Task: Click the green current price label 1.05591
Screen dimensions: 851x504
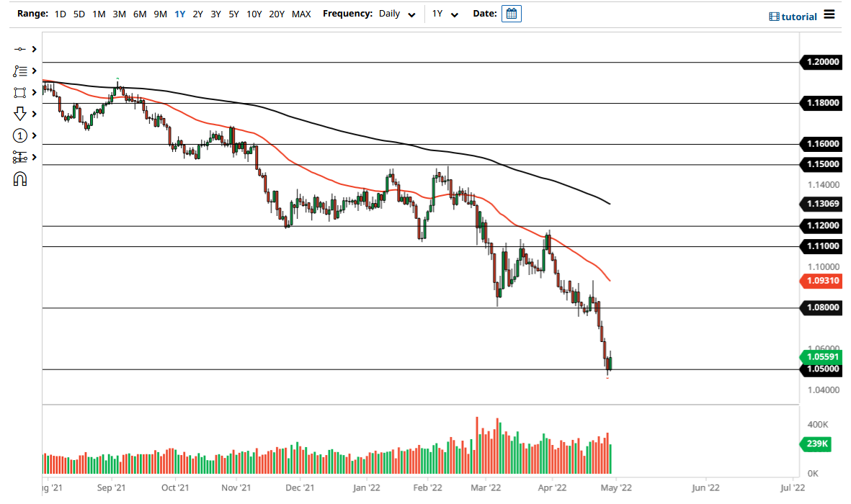Action: 821,356
